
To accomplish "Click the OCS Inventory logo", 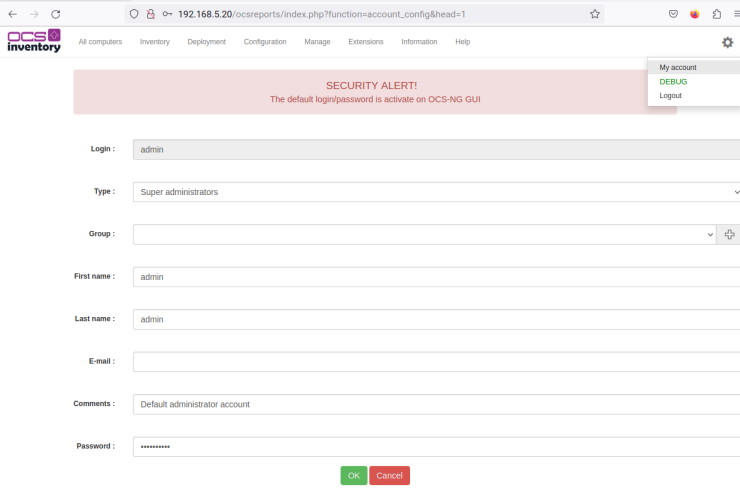I will [x=34, y=41].
